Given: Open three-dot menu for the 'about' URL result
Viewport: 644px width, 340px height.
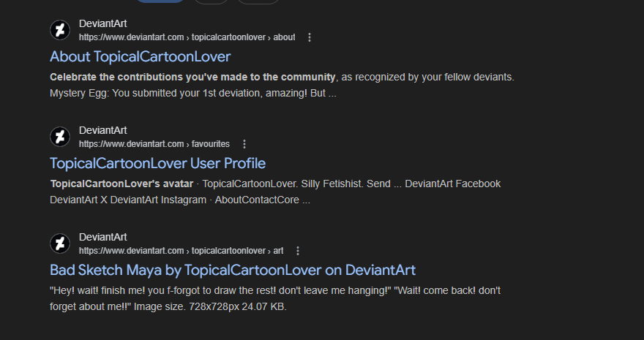Looking at the screenshot, I should [310, 37].
